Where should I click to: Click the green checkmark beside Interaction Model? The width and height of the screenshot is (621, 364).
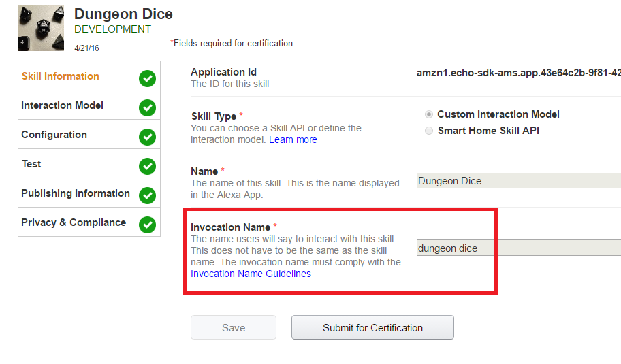tap(147, 107)
